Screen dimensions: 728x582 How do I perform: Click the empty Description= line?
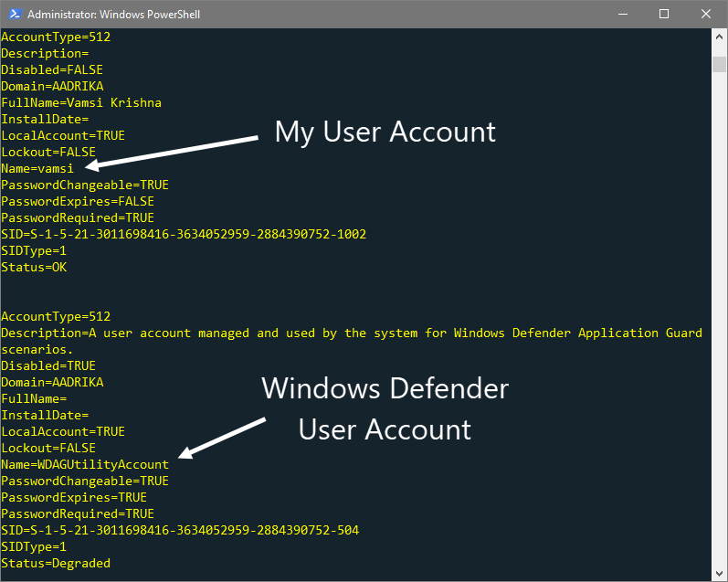click(x=45, y=53)
